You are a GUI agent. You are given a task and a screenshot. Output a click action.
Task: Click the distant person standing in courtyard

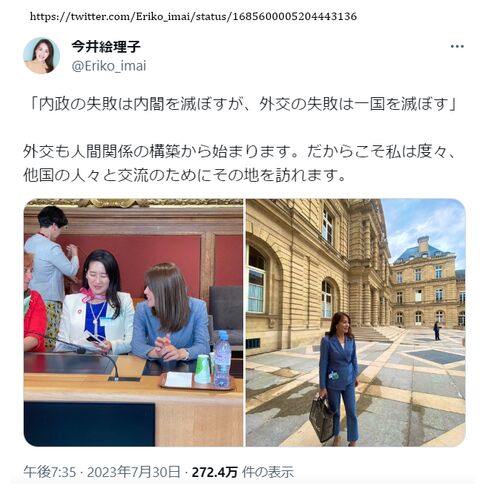click(x=437, y=331)
